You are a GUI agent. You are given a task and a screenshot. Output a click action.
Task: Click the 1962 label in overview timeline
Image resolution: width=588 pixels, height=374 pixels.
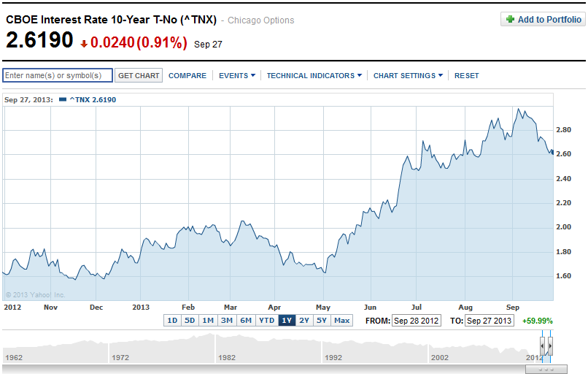click(14, 357)
